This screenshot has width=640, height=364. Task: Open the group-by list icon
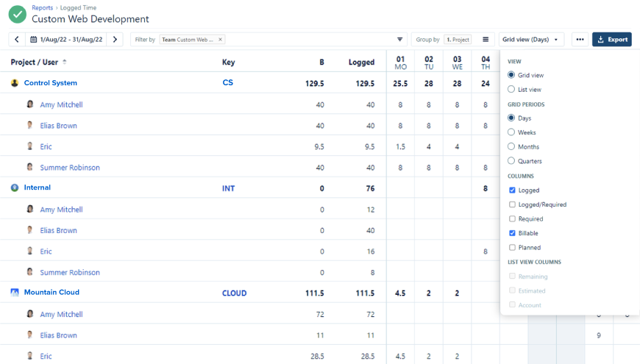(x=486, y=40)
